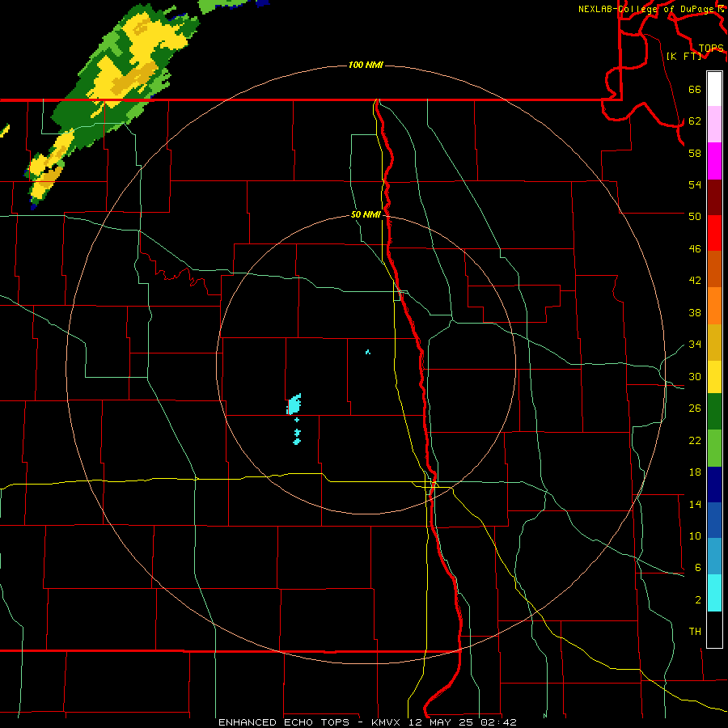The image size is (728, 728).
Task: Click the "50 NMI" range ring label
Action: [366, 214]
